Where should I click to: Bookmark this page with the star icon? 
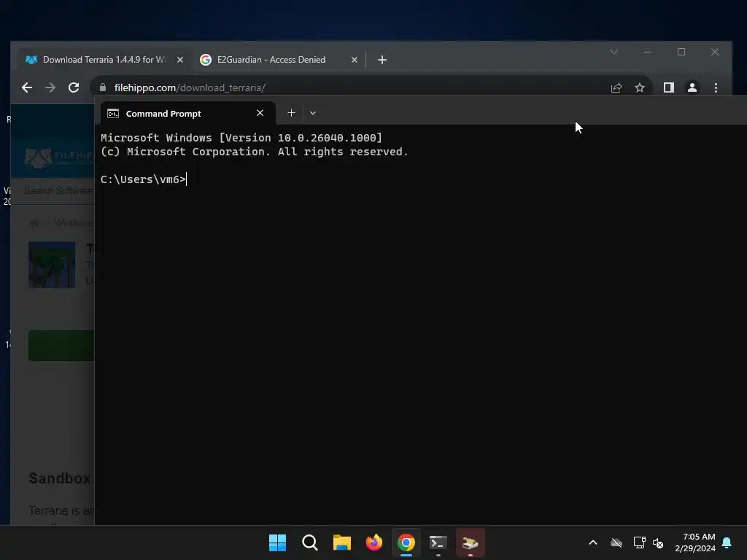[x=640, y=87]
